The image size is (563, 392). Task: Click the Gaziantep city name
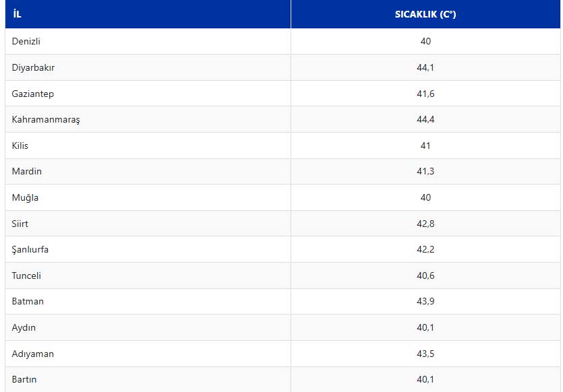[32, 94]
